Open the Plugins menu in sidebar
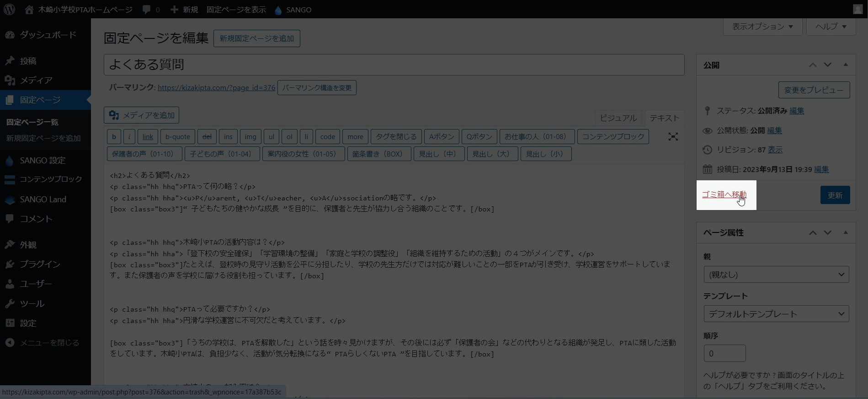The image size is (868, 399). click(x=40, y=264)
